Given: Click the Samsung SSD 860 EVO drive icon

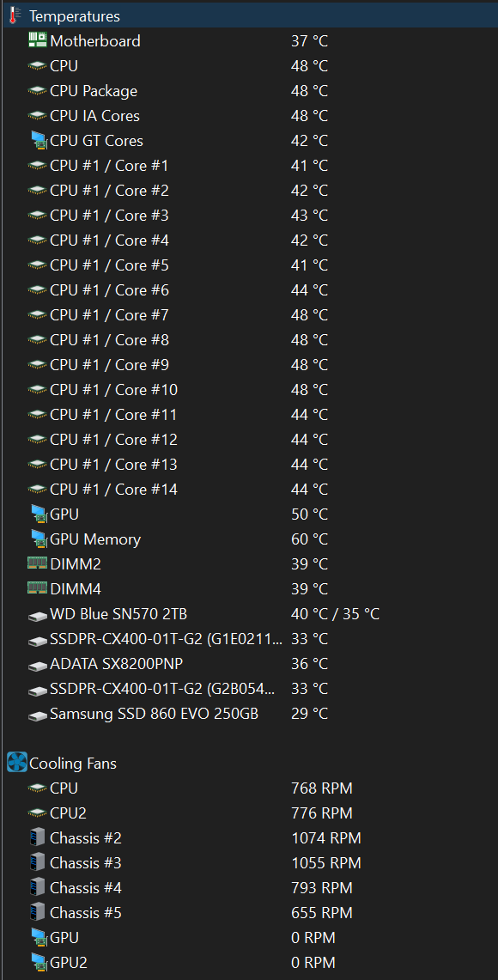Looking at the screenshot, I should tap(38, 715).
